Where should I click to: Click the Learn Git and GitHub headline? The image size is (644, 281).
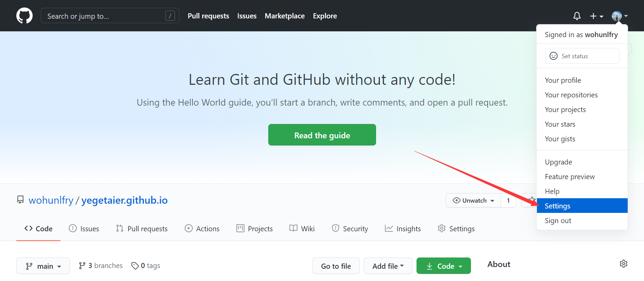322,80
